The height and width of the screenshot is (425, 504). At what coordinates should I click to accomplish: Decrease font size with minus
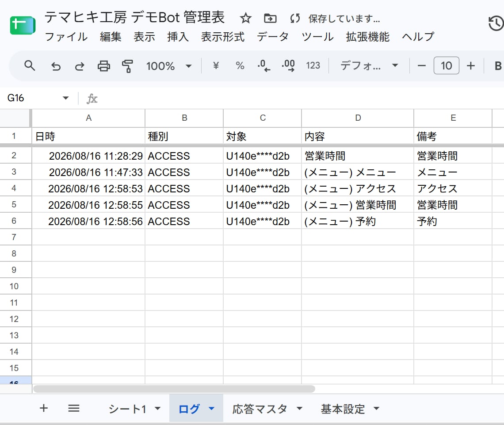pyautogui.click(x=421, y=65)
